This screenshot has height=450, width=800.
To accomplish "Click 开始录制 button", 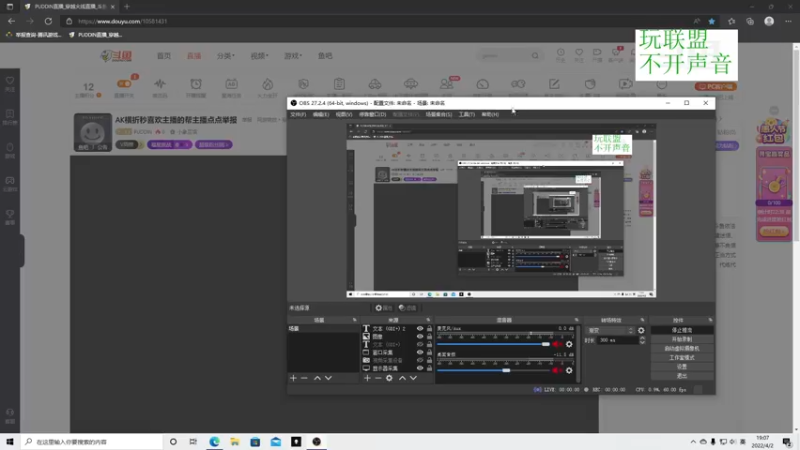I will tap(682, 339).
